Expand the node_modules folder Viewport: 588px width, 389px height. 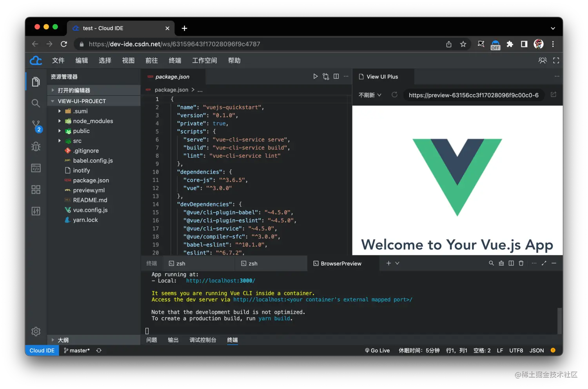60,121
